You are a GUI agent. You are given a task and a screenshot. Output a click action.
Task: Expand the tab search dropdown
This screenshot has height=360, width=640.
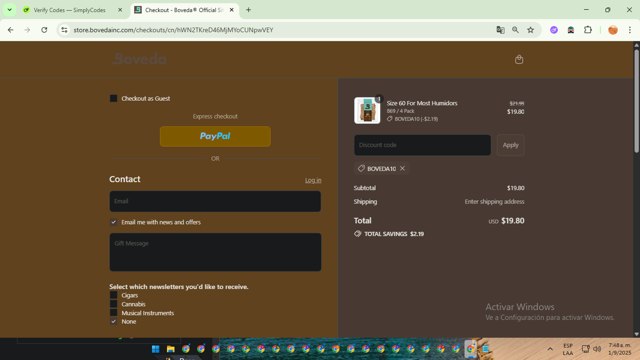tap(9, 10)
